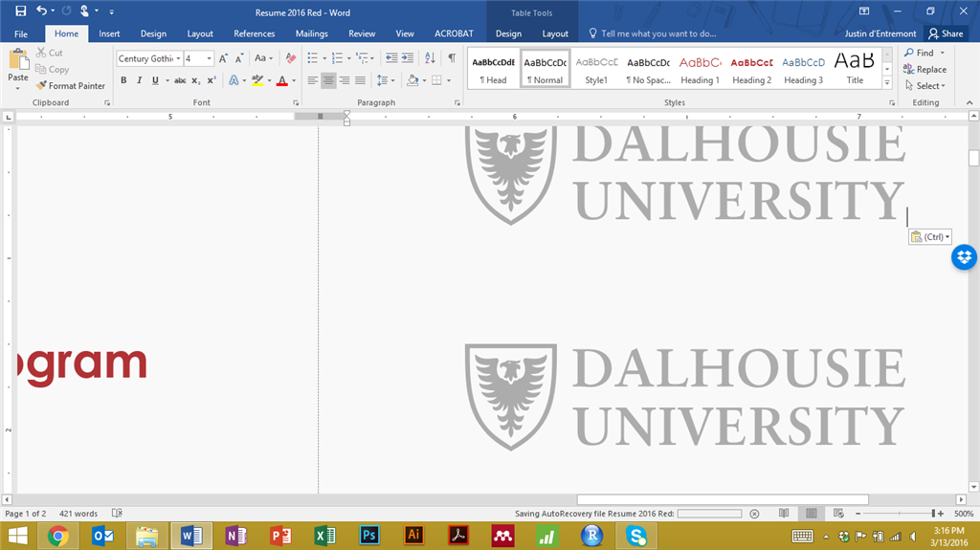Launch Excel from the taskbar
Screen dimensions: 980x550
pyautogui.click(x=325, y=536)
